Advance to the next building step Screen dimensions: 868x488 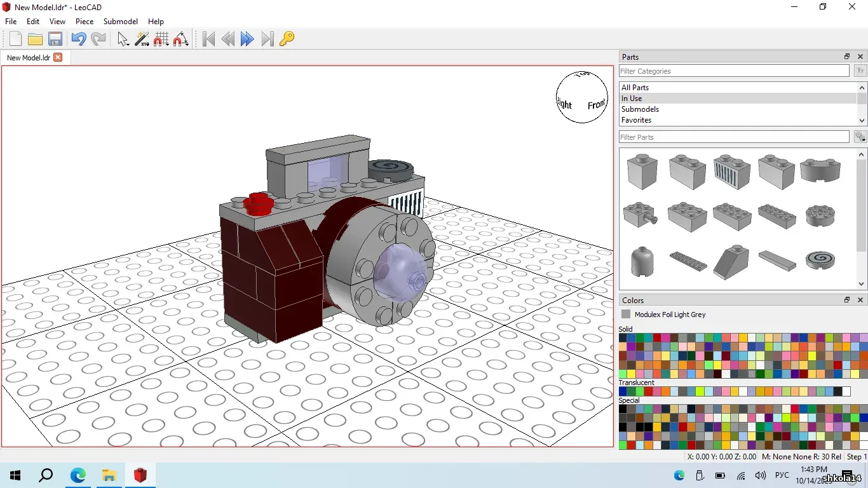pyautogui.click(x=247, y=39)
